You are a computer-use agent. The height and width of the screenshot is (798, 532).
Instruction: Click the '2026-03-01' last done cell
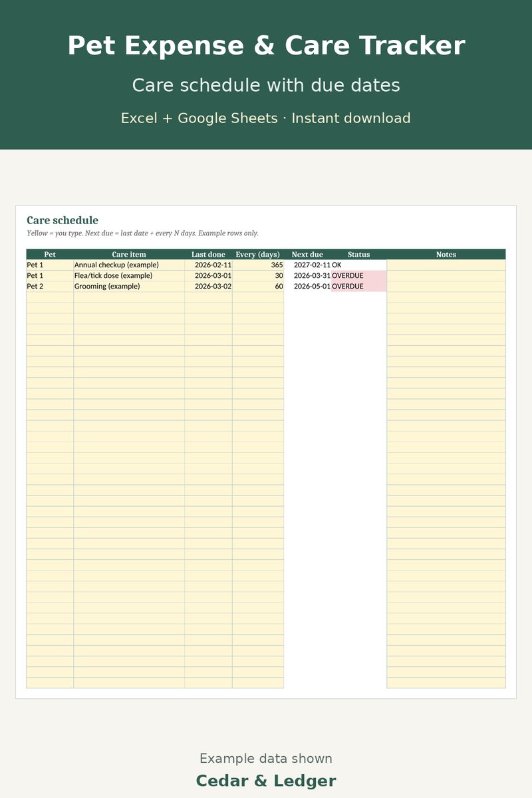click(x=208, y=275)
